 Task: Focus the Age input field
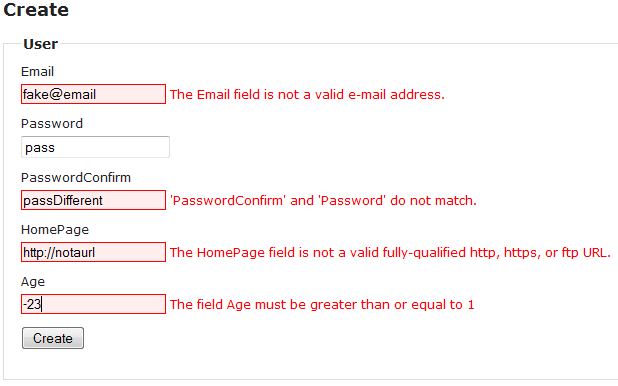(93, 304)
